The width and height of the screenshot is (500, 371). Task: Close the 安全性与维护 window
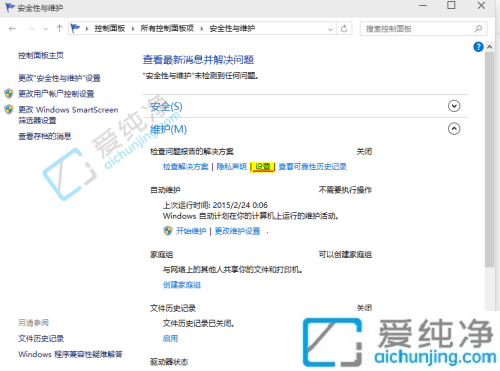tap(481, 6)
